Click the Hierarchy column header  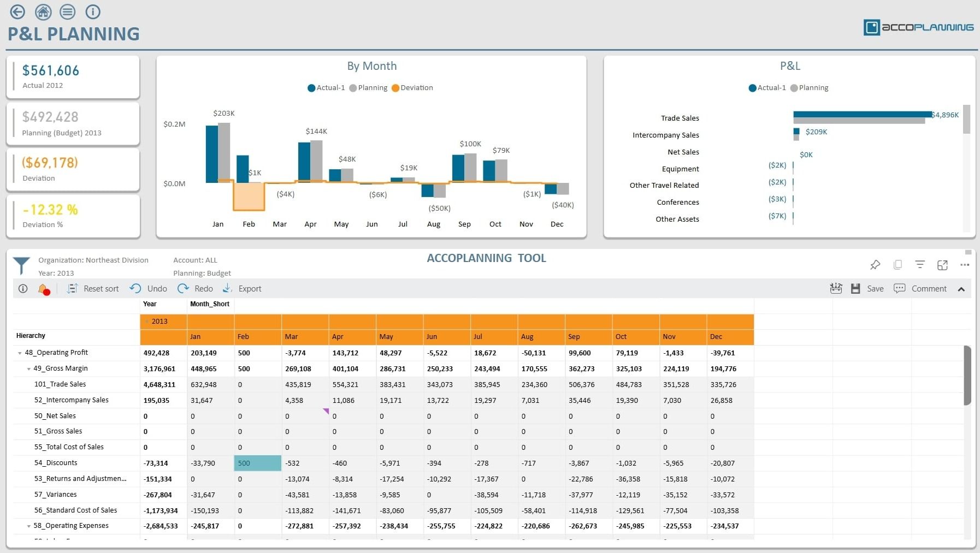point(31,336)
